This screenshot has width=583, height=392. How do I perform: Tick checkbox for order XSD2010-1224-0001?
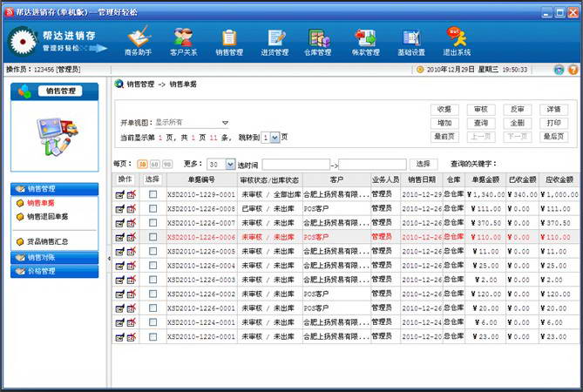pos(153,322)
